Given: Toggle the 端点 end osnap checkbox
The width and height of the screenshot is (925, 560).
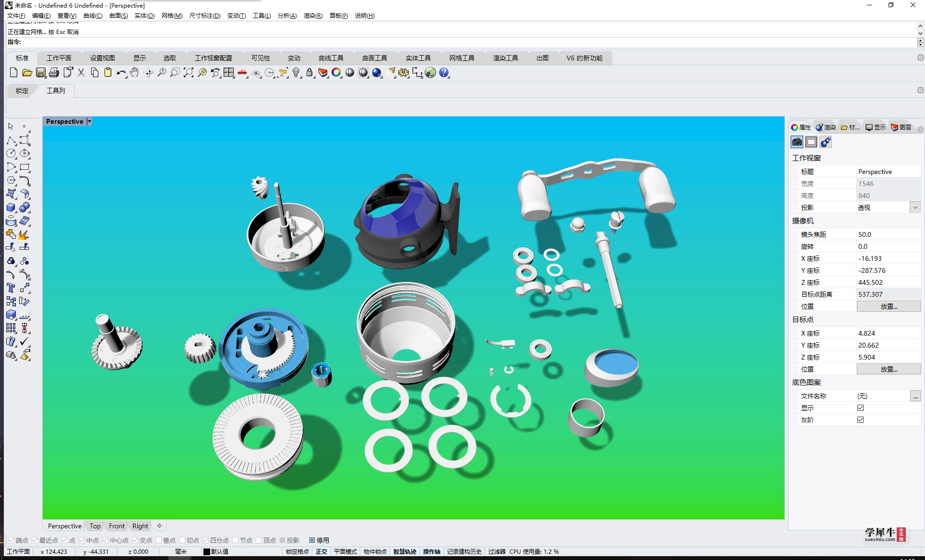Looking at the screenshot, I should pyautogui.click(x=11, y=540).
